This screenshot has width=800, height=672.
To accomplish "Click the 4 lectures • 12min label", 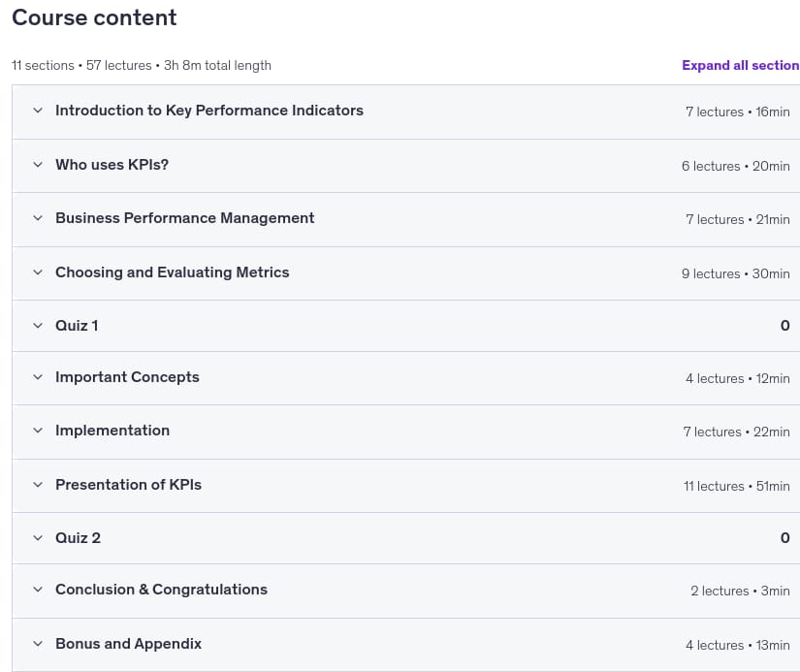I will click(738, 378).
